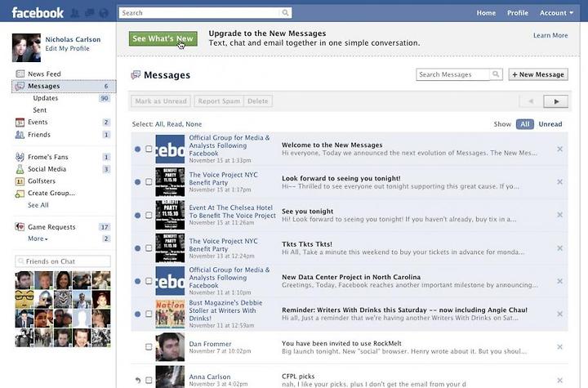This screenshot has width=588, height=388.
Task: Click the News Feed sidebar icon
Action: pyautogui.click(x=20, y=74)
